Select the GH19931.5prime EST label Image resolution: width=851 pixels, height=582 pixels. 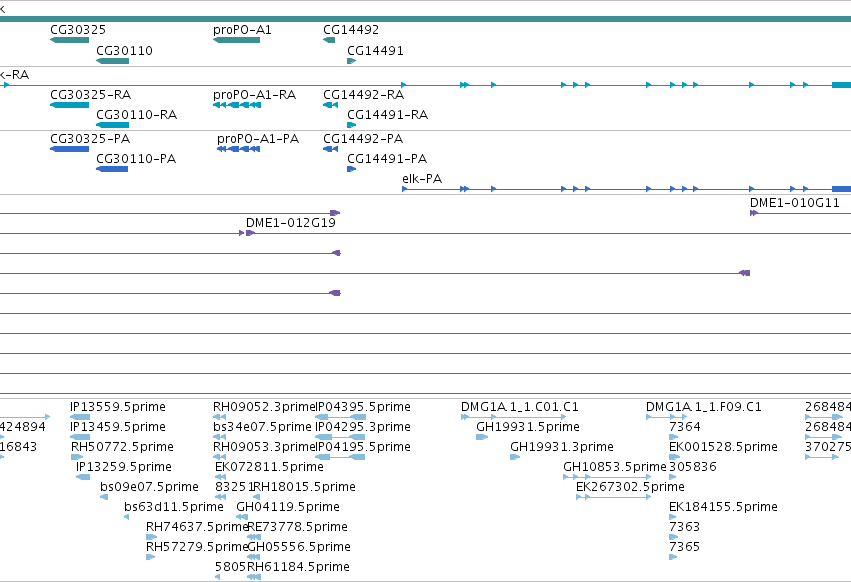coord(528,427)
